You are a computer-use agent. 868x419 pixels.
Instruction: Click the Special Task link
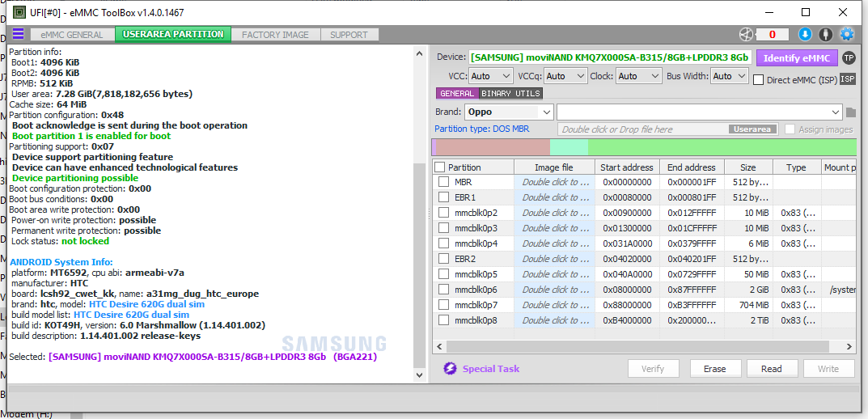pyautogui.click(x=491, y=369)
